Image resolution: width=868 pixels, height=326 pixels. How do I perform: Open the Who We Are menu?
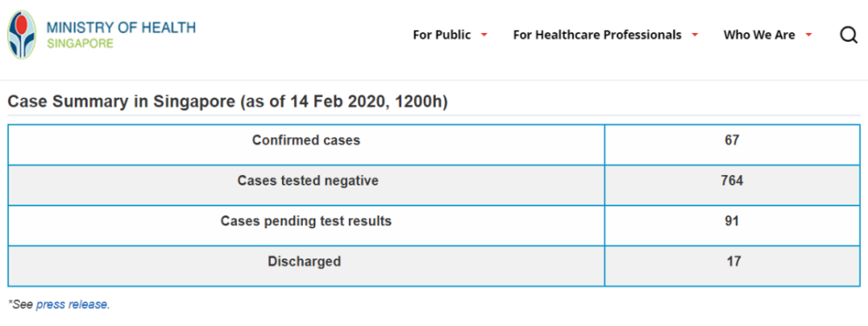point(759,35)
